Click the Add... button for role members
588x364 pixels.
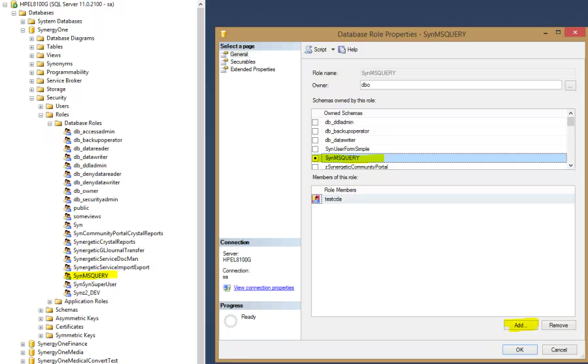[521, 325]
